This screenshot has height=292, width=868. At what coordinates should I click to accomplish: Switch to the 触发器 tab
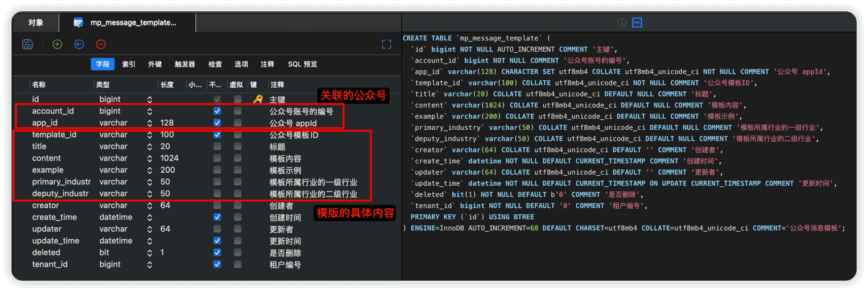tap(185, 64)
